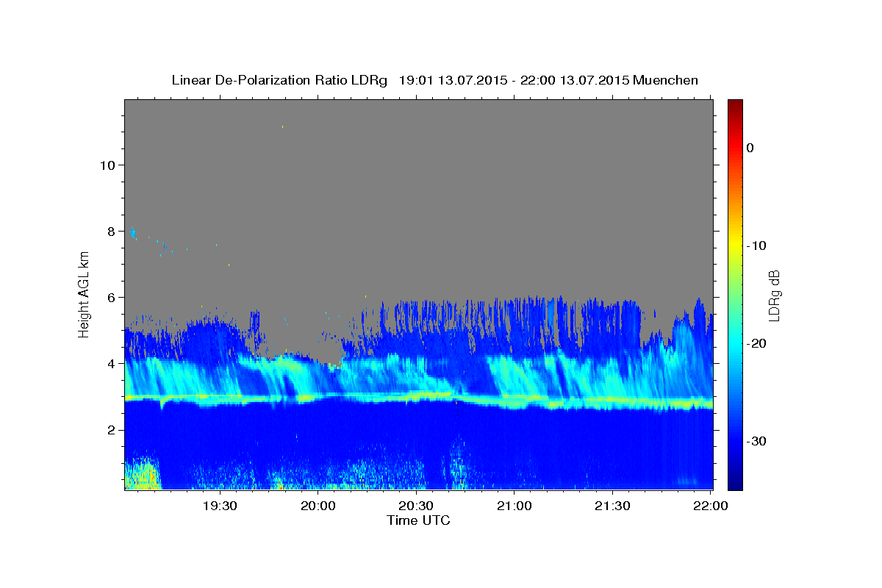Click the 'Muenchen' location label in title
The height and width of the screenshot is (588, 882).
tap(666, 80)
